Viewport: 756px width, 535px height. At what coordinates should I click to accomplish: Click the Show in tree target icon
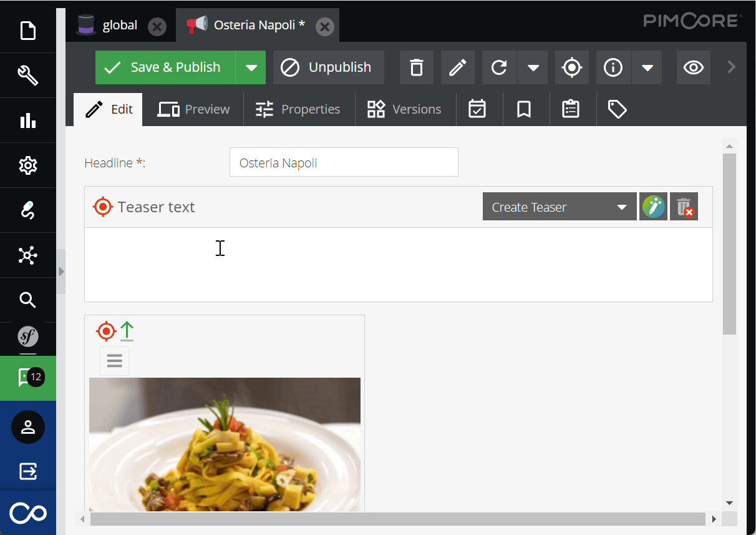click(x=572, y=67)
